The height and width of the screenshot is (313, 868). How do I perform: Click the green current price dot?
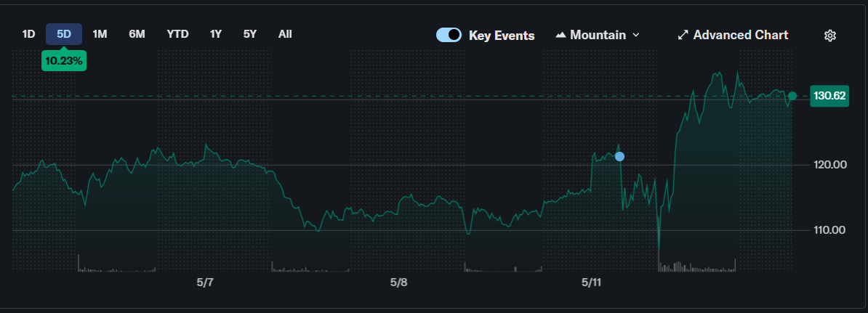(x=792, y=96)
